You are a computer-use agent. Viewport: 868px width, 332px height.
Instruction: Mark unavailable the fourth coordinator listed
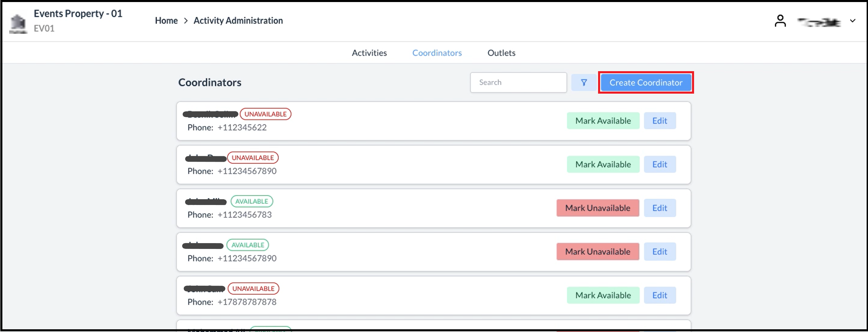597,251
